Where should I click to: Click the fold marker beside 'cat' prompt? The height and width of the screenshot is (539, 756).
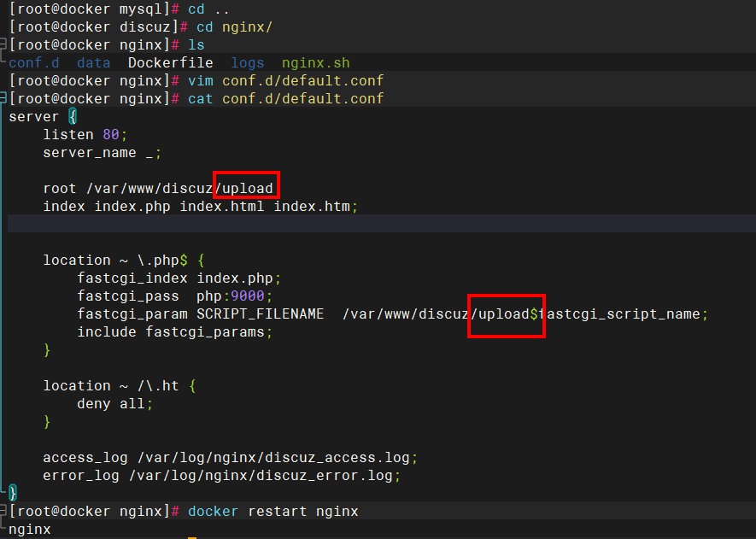coord(3,98)
